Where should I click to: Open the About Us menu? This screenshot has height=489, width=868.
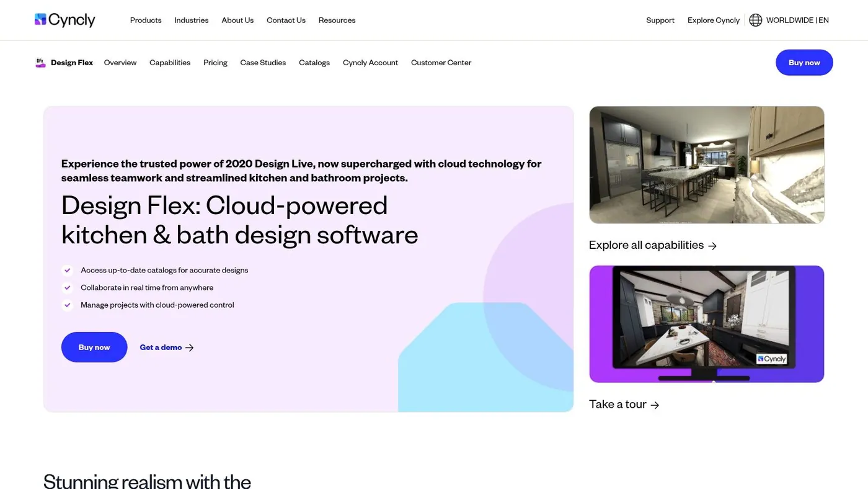[237, 20]
